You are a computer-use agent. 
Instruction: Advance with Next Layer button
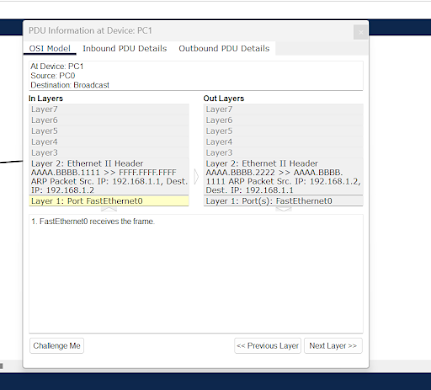coord(333,346)
